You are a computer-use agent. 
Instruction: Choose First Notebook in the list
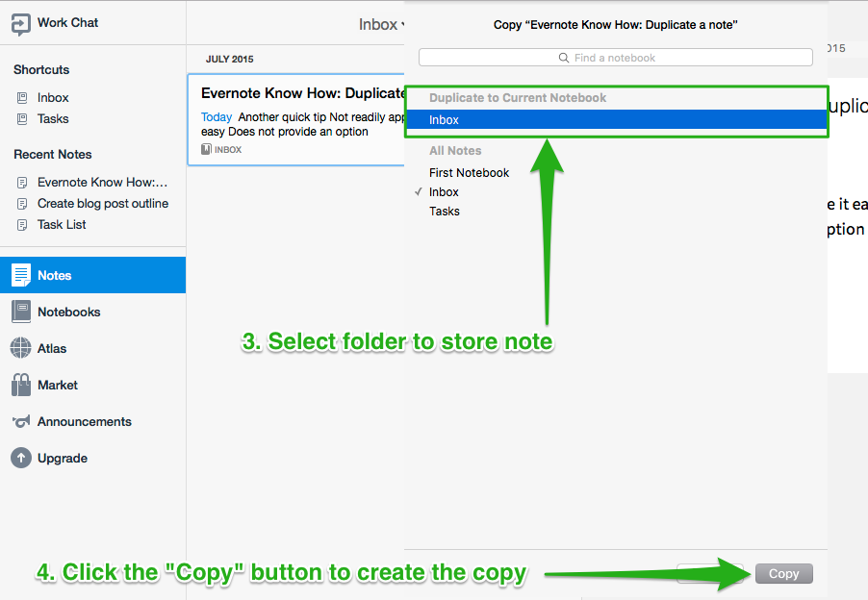pyautogui.click(x=469, y=173)
